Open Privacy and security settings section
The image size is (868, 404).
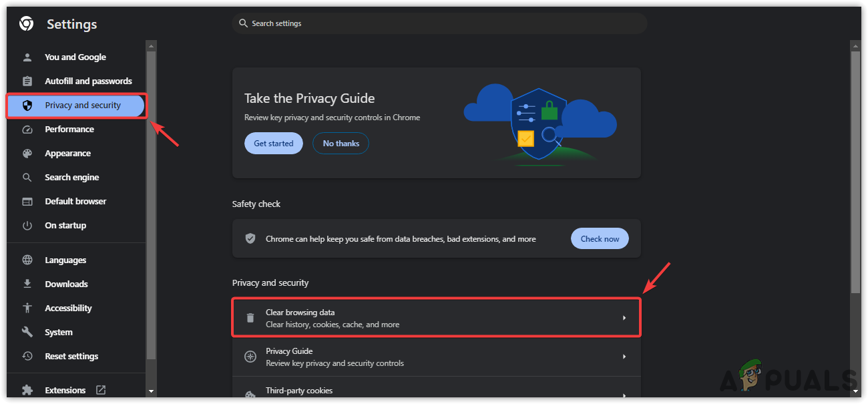(x=83, y=106)
